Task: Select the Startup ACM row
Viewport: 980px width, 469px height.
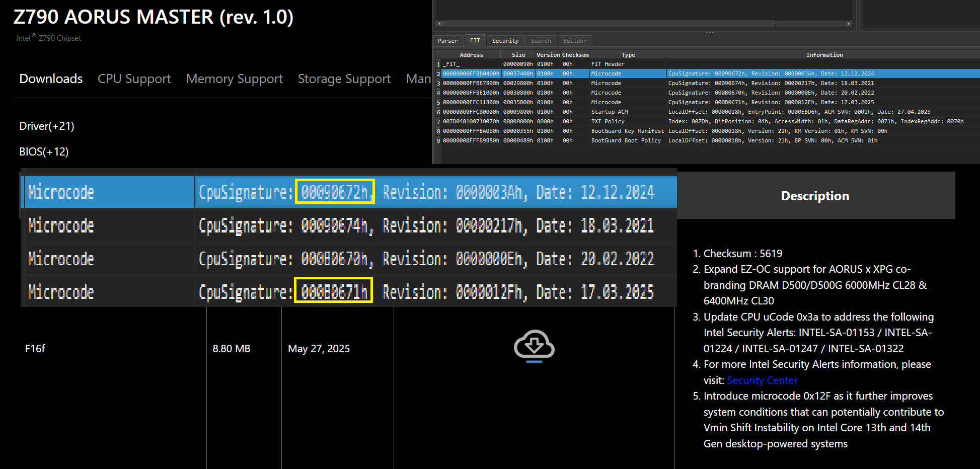Action: (707, 112)
